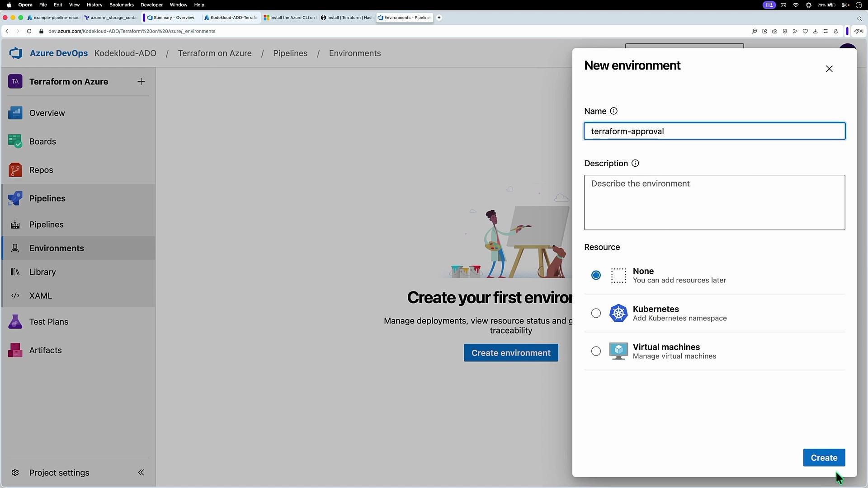Switch to the Summary - Overview tab

click(x=171, y=18)
